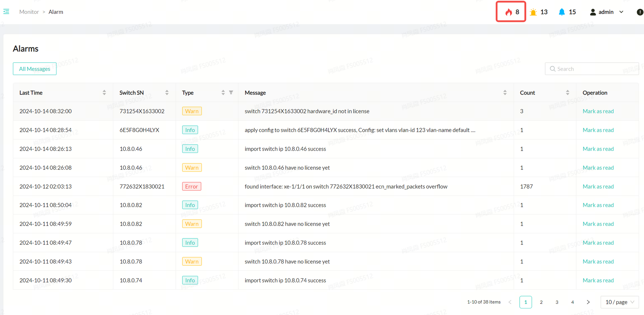This screenshot has width=644, height=315.
Task: Click the exclamation info icon
Action: pos(640,12)
